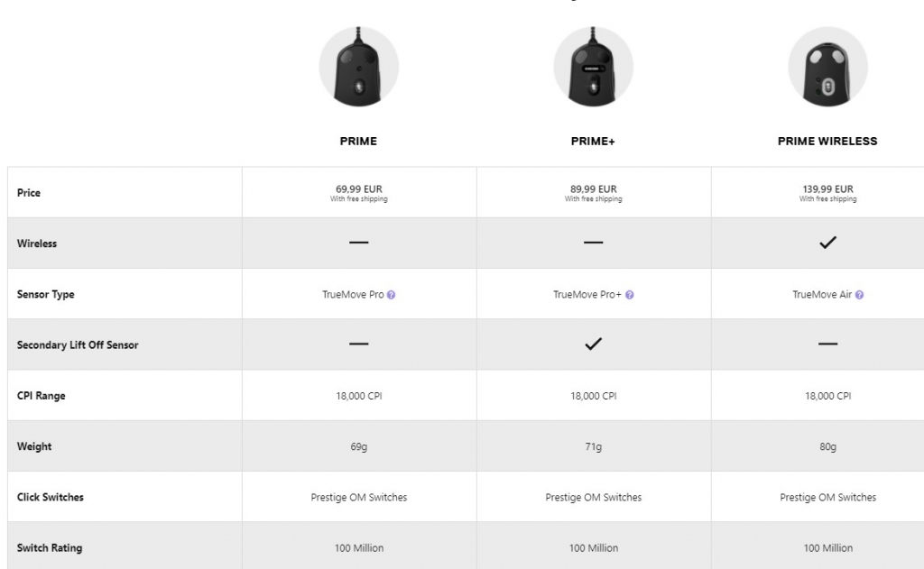The width and height of the screenshot is (924, 569).
Task: Click the help icon beside TrueMove Pro+
Action: point(630,295)
